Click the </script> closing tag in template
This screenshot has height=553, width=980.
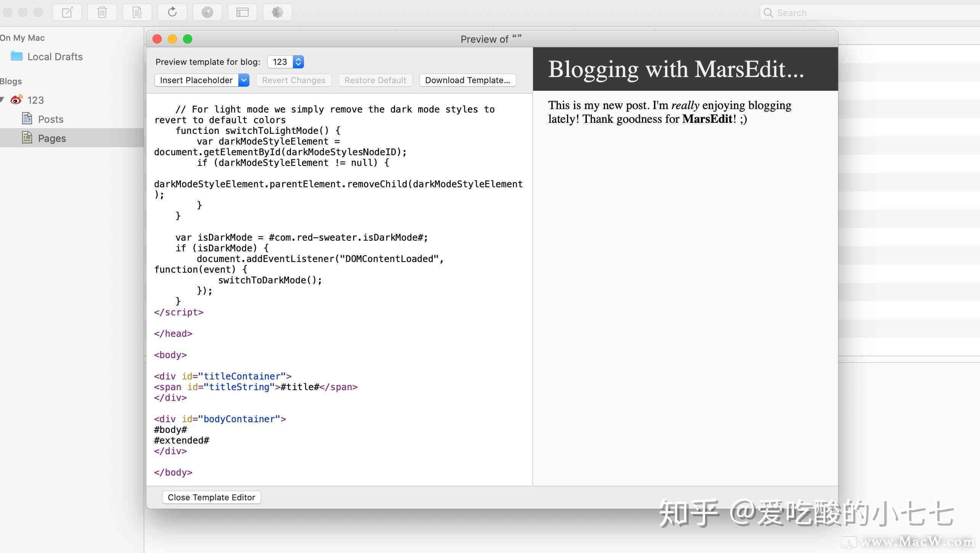tap(179, 312)
